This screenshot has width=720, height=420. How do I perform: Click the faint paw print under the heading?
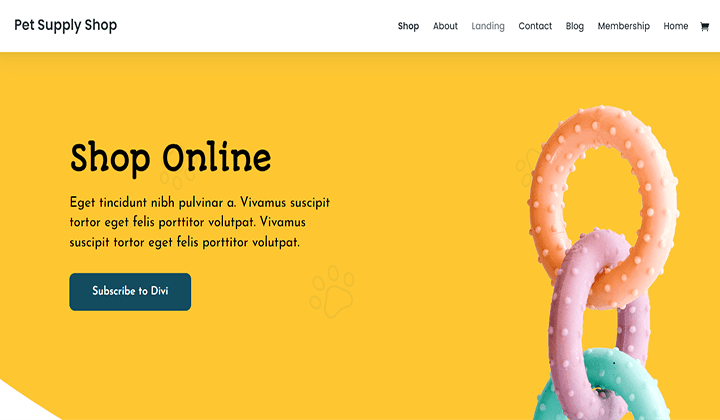point(177,178)
